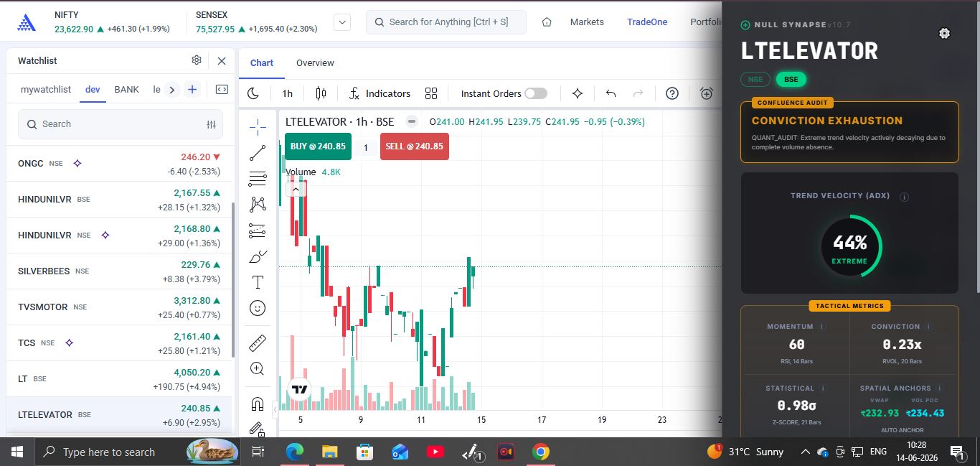980x466 pixels.
Task: Select SILVERBEES in the watchlist
Action: tap(119, 271)
